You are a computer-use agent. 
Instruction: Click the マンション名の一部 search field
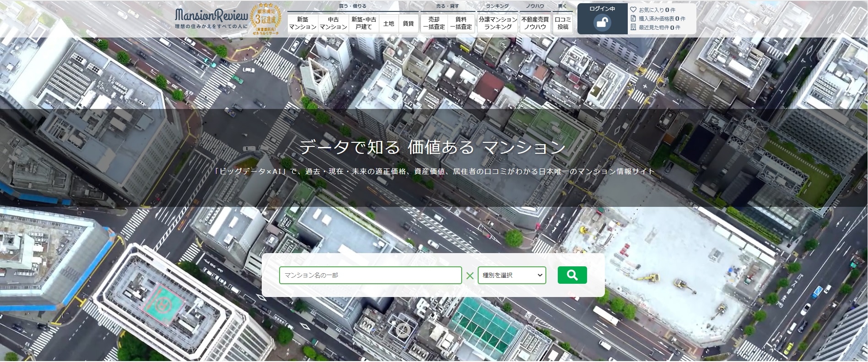[x=370, y=275]
